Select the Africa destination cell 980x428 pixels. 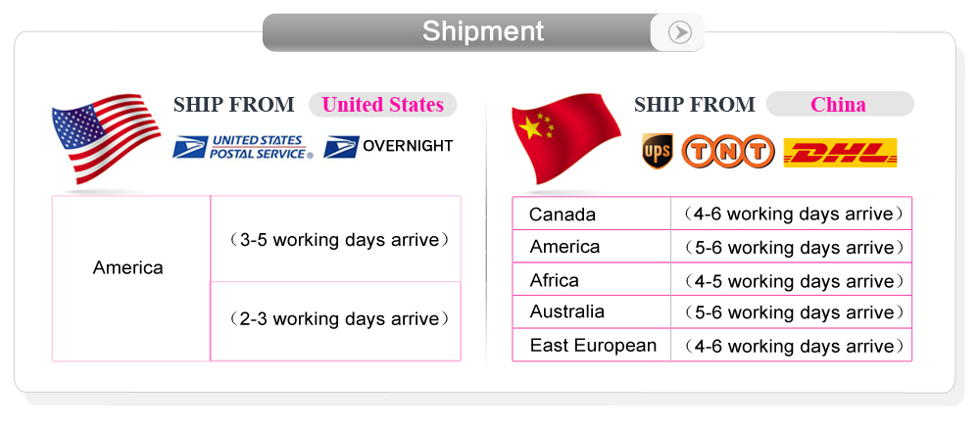(555, 280)
